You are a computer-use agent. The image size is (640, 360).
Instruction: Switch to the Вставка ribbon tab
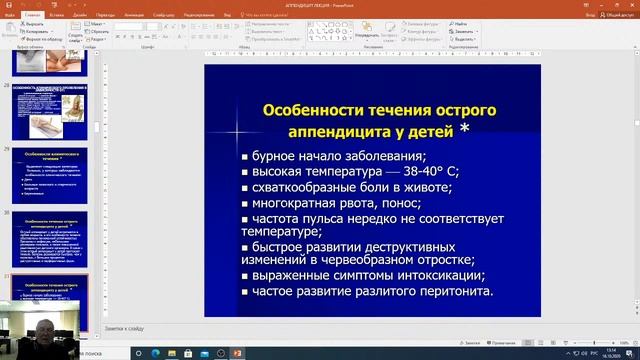tap(57, 15)
